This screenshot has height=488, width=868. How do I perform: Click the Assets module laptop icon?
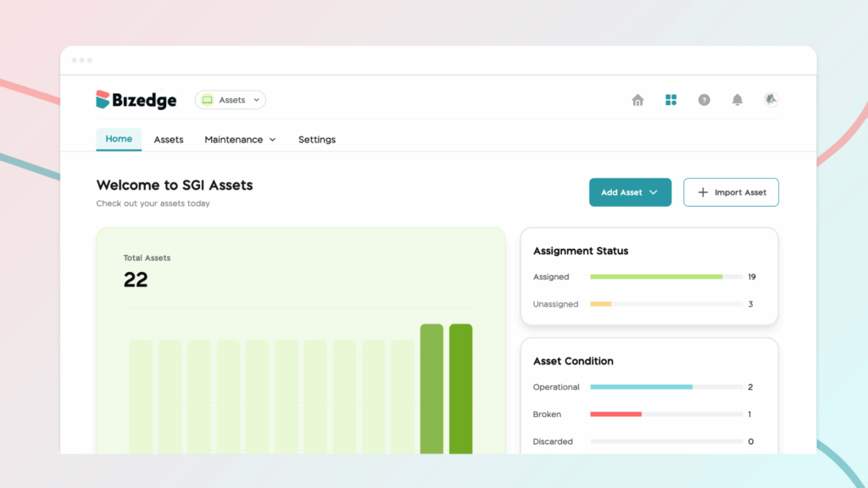click(207, 100)
